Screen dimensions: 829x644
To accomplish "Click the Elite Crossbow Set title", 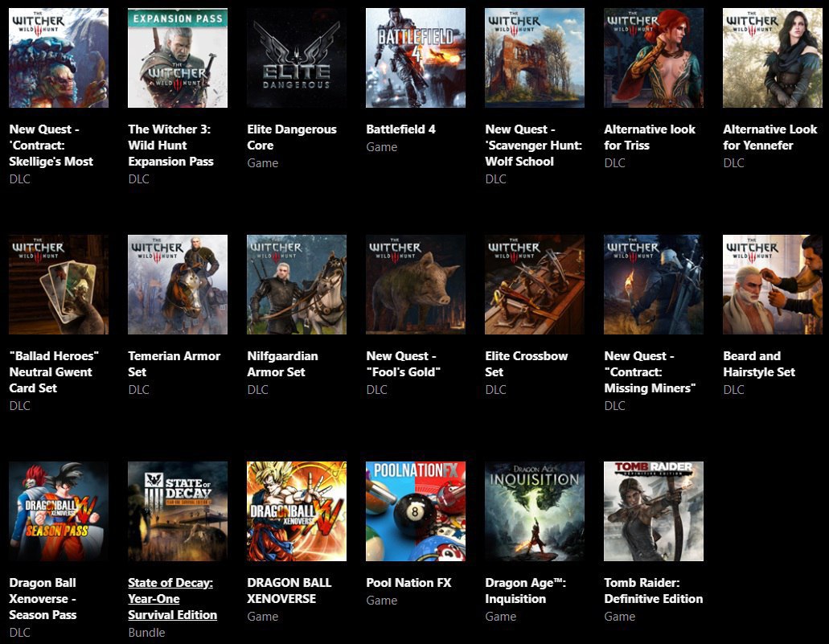I will click(x=527, y=364).
